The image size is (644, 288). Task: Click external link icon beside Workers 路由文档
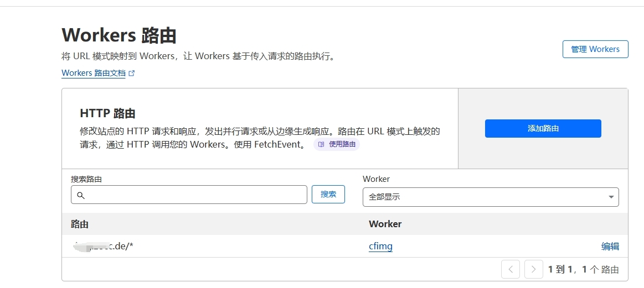[x=132, y=73]
